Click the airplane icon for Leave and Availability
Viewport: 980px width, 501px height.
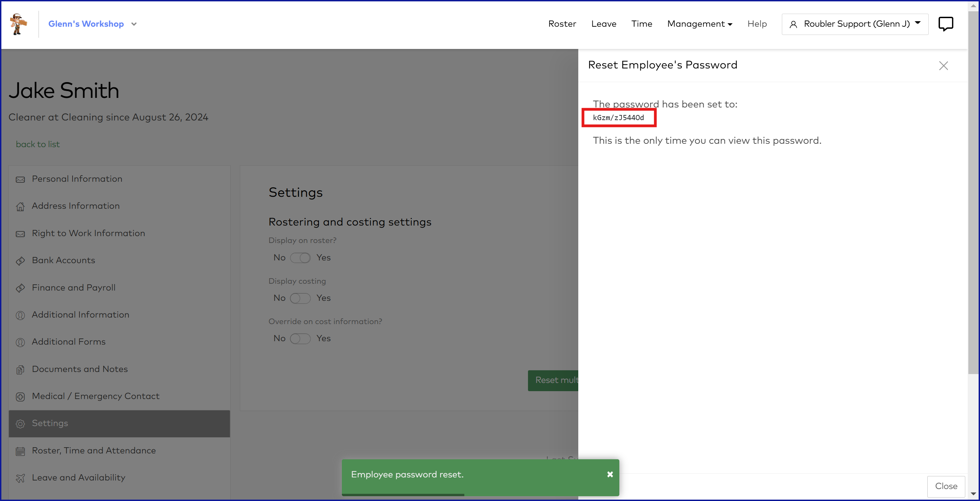pyautogui.click(x=20, y=478)
